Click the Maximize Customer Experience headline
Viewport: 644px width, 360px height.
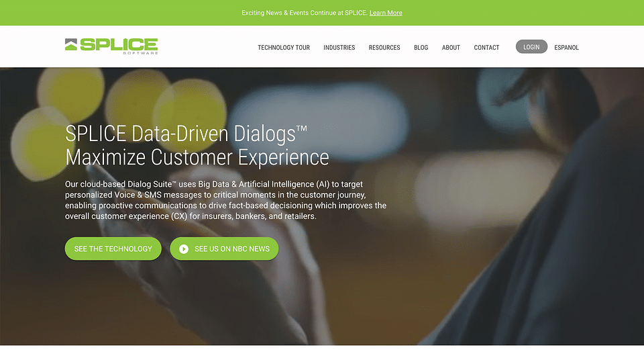point(197,157)
